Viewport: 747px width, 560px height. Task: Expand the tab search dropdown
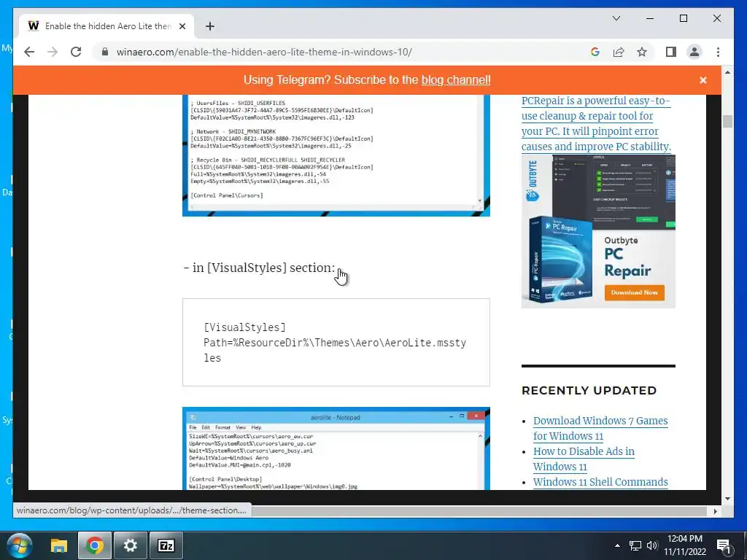616,18
